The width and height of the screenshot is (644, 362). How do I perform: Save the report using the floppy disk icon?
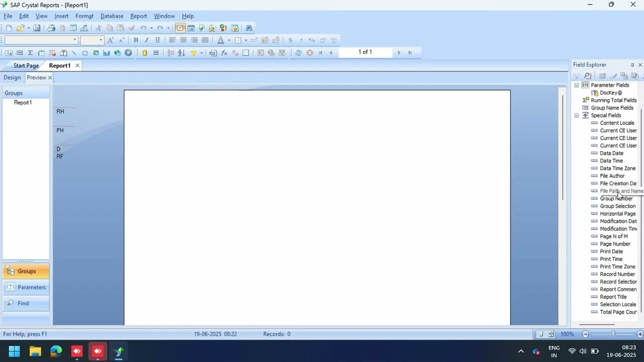click(37, 28)
